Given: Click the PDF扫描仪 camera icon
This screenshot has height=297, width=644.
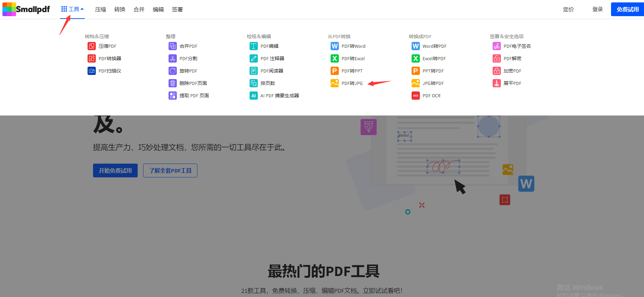Looking at the screenshot, I should click(92, 71).
